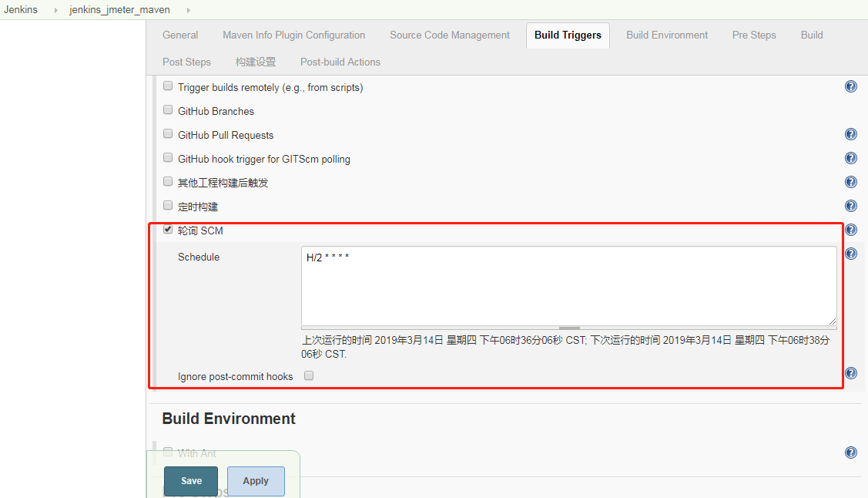Open help for GitHub Branches trigger
This screenshot has width=868, height=498.
click(x=850, y=109)
